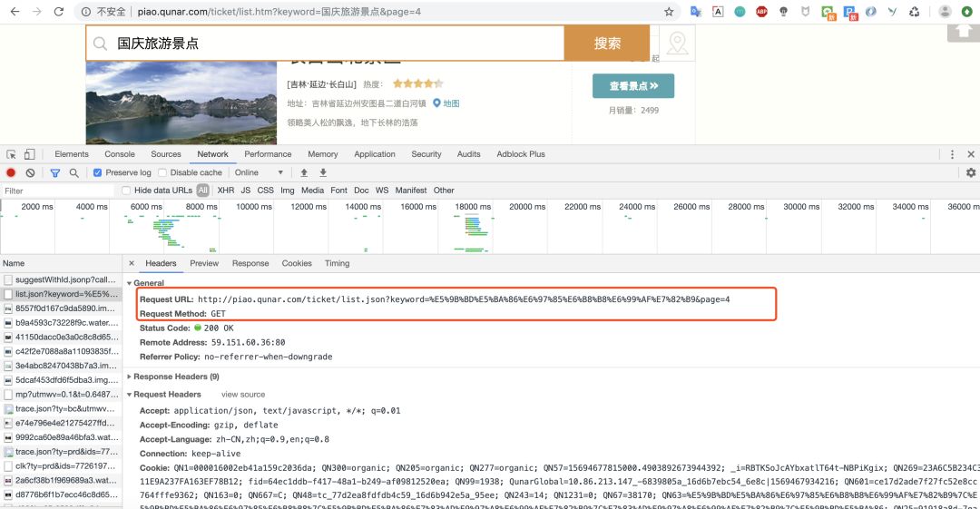Click the browser address bar URL
Image resolution: width=980 pixels, height=509 pixels.
click(x=279, y=12)
